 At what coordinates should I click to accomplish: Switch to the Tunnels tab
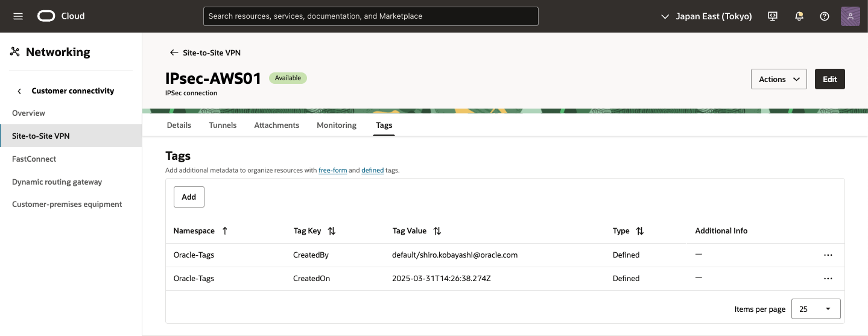pos(223,125)
